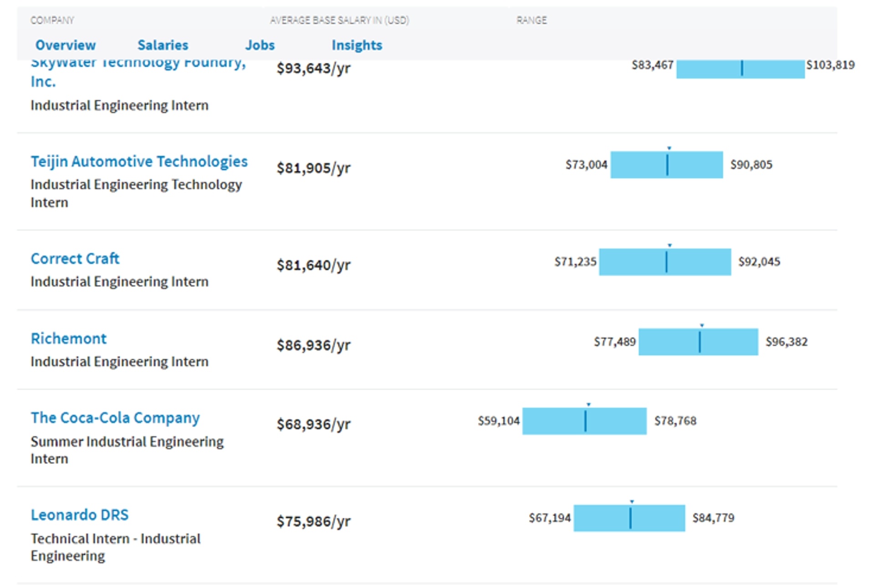This screenshot has height=588, width=875.
Task: Open the Overview tab
Action: coord(66,45)
